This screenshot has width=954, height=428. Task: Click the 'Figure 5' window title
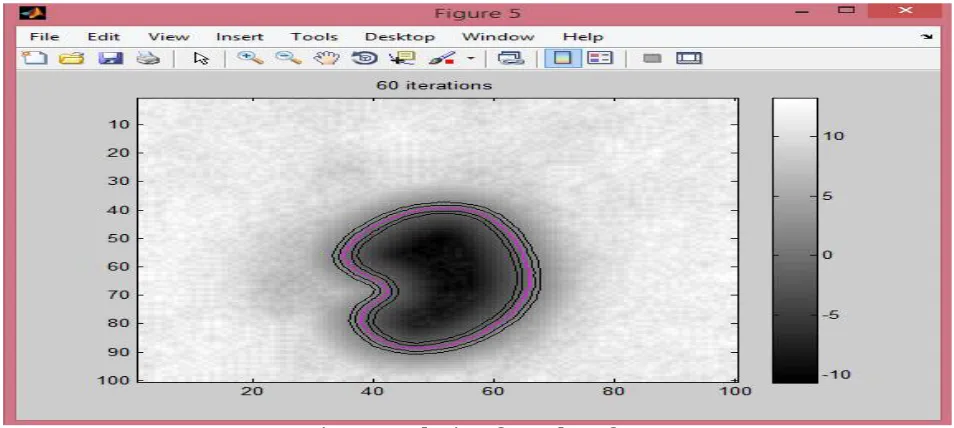point(476,13)
